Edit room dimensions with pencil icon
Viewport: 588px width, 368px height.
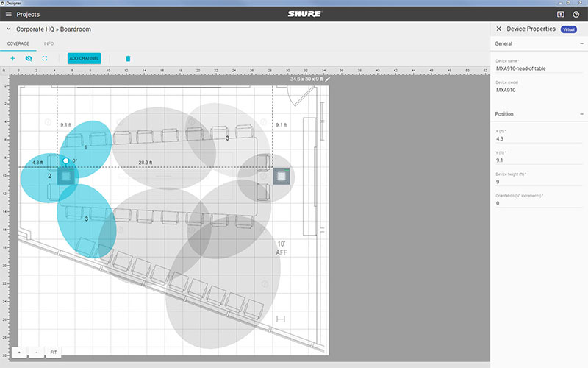tap(327, 79)
